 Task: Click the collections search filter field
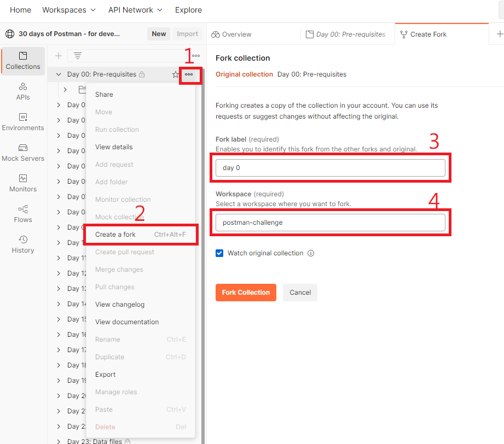click(x=129, y=56)
